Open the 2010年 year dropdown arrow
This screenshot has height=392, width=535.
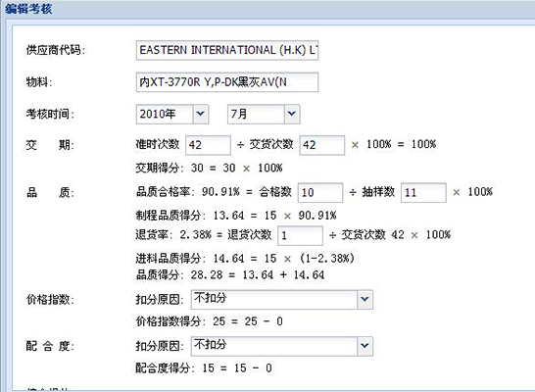(x=201, y=114)
